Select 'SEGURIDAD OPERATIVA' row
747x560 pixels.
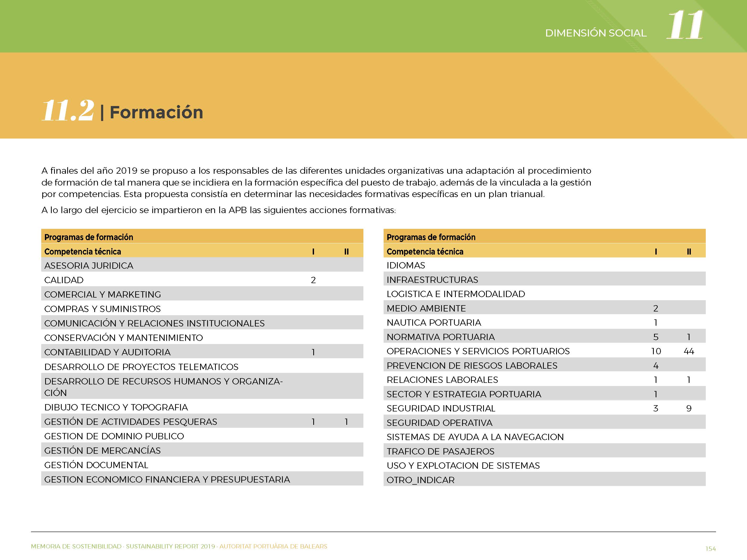[x=544, y=422]
